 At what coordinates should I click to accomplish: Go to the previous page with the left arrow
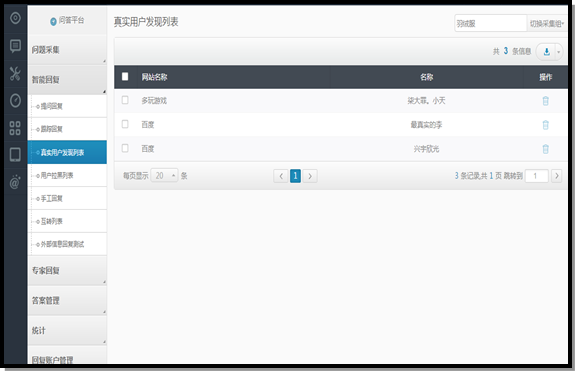click(x=281, y=176)
